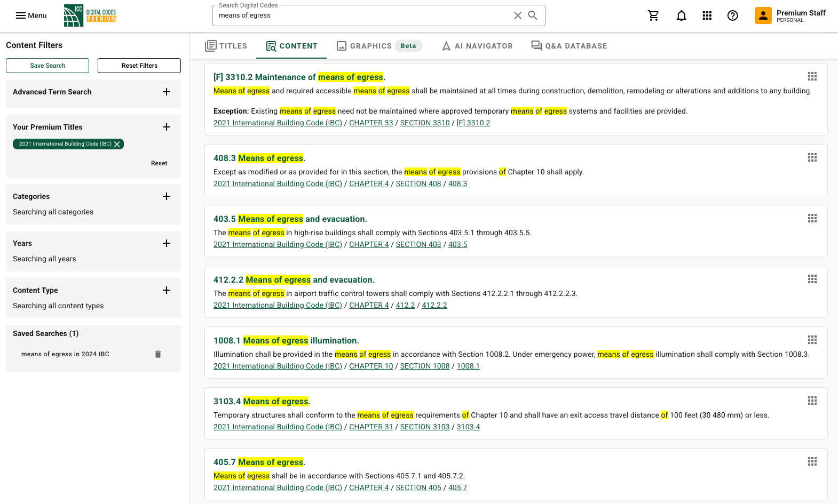Follow CHAPTER 10 breadcrumb link
Image resolution: width=838 pixels, height=504 pixels.
371,366
